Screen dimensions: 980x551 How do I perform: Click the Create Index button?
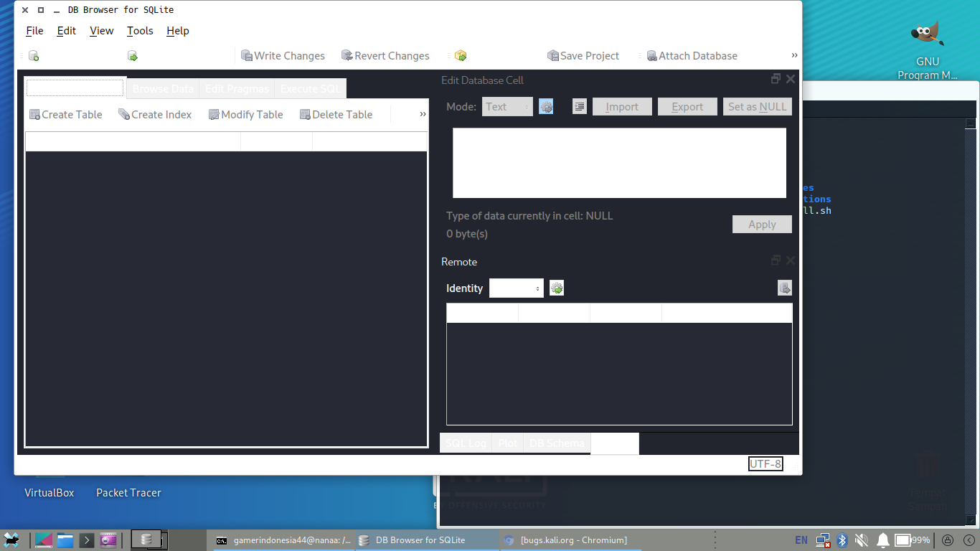pos(155,115)
